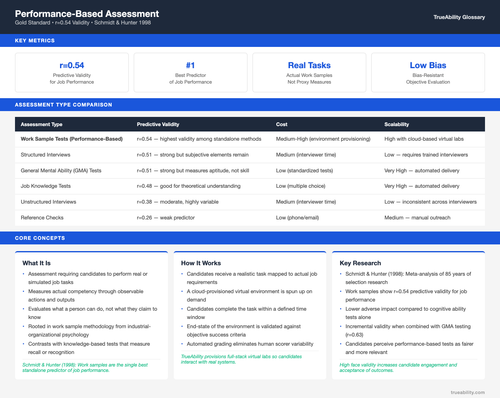Click 'High with cloud-based virtual labs' cell
This screenshot has height=398, width=500.
click(424, 139)
